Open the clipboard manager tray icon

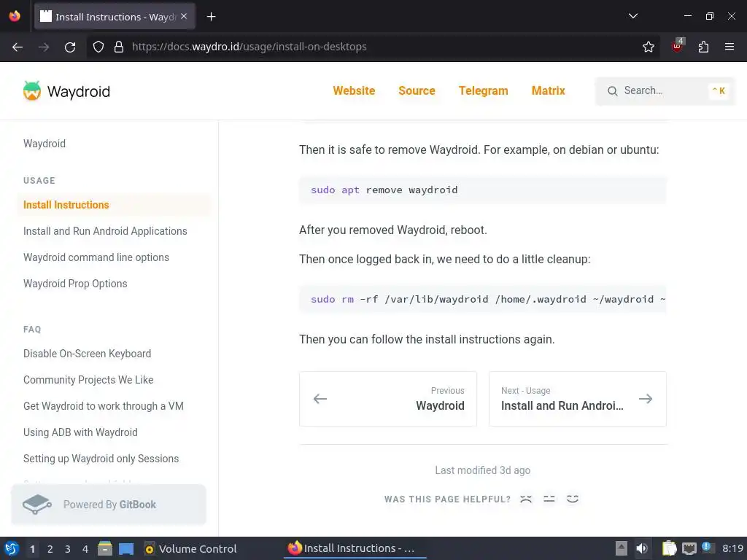tap(669, 548)
